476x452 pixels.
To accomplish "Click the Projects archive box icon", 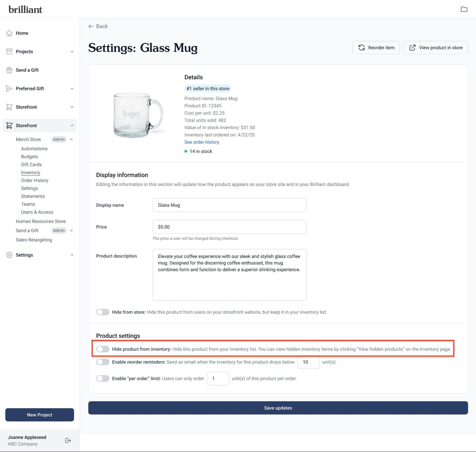I will pos(9,52).
